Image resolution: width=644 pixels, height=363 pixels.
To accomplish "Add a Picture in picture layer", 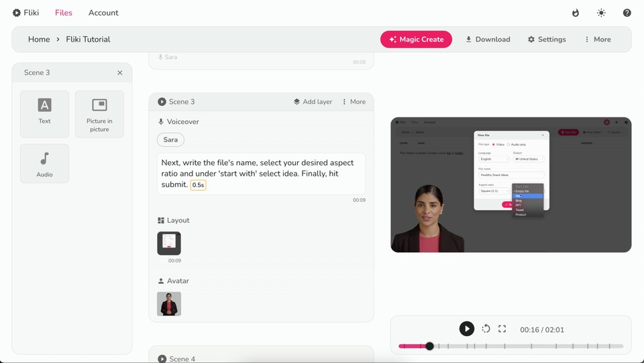I will 99,114.
